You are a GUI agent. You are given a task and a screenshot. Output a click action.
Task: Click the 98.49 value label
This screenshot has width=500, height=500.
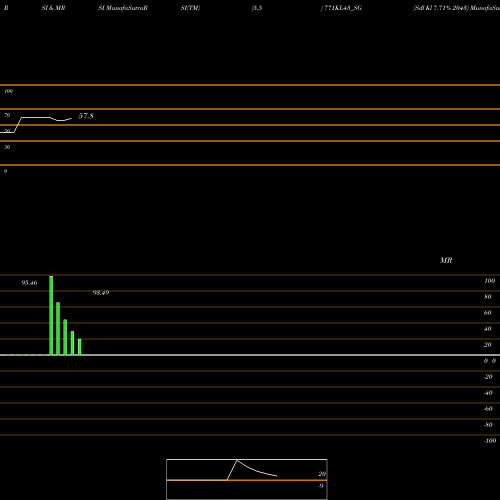tap(101, 293)
